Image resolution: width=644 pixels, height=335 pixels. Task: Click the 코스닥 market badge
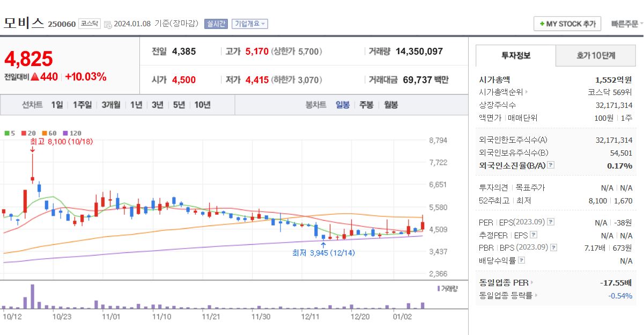[89, 24]
